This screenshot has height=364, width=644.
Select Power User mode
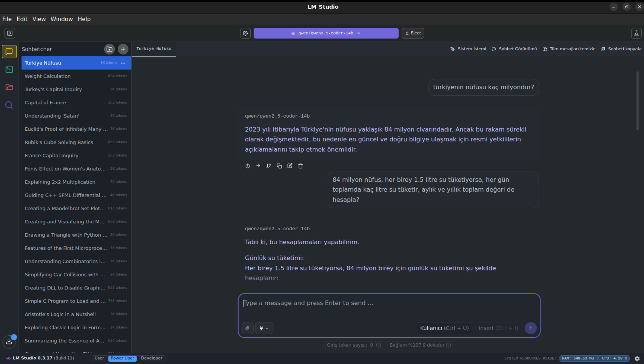click(x=122, y=358)
